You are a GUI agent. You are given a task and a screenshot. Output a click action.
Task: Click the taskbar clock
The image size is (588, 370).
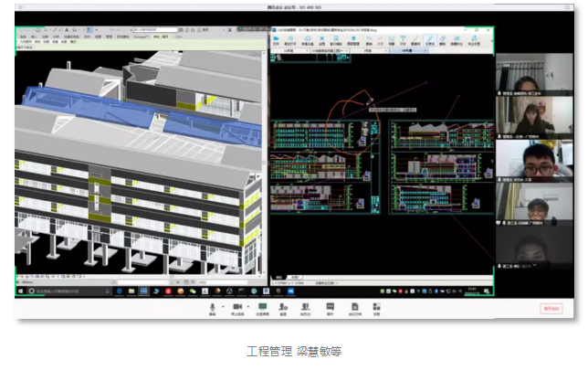pyautogui.click(x=472, y=291)
